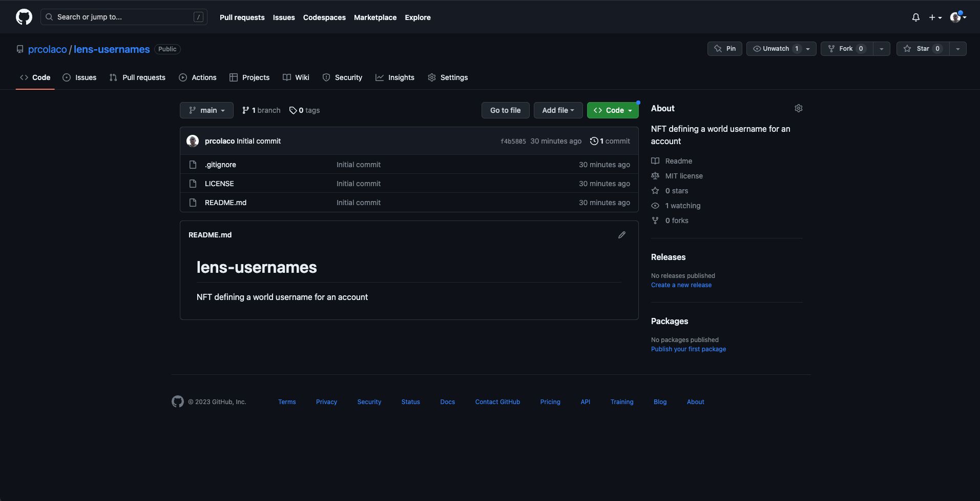Click the prcolaco commit author avatar
Screen dimensions: 980x501
[x=193, y=141]
